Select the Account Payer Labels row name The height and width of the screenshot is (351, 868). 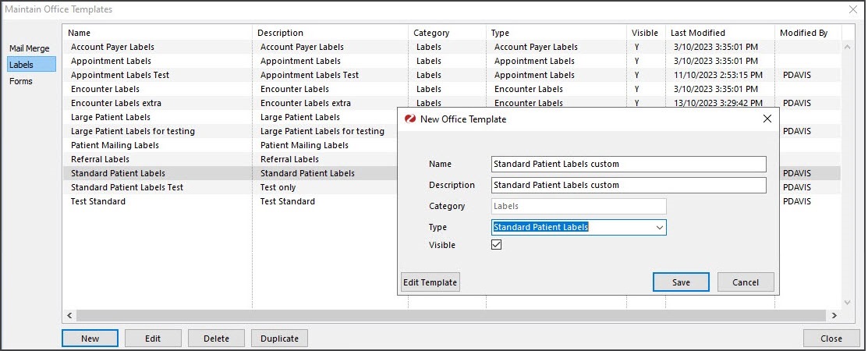pyautogui.click(x=112, y=47)
